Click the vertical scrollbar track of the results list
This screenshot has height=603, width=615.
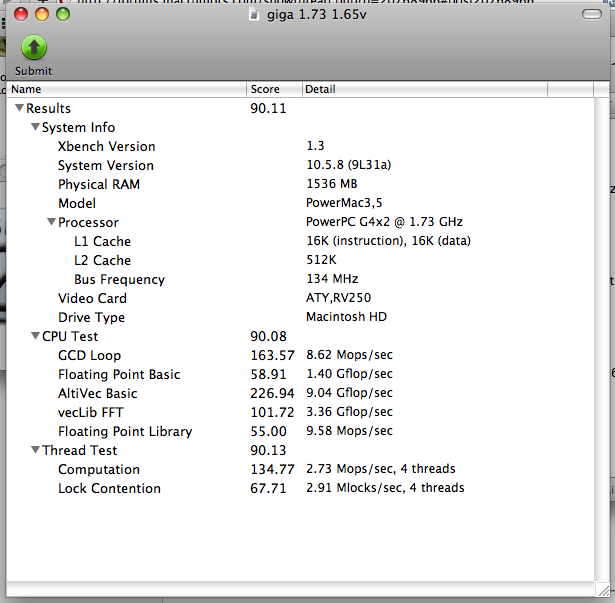pos(602,339)
